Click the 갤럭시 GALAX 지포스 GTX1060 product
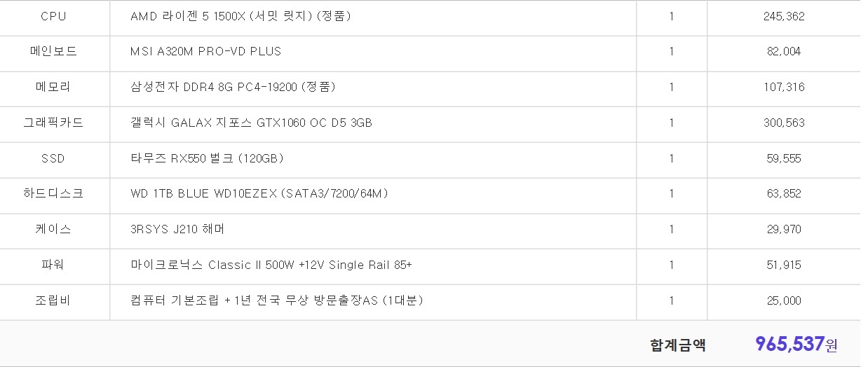Image resolution: width=868 pixels, height=367 pixels. (251, 123)
